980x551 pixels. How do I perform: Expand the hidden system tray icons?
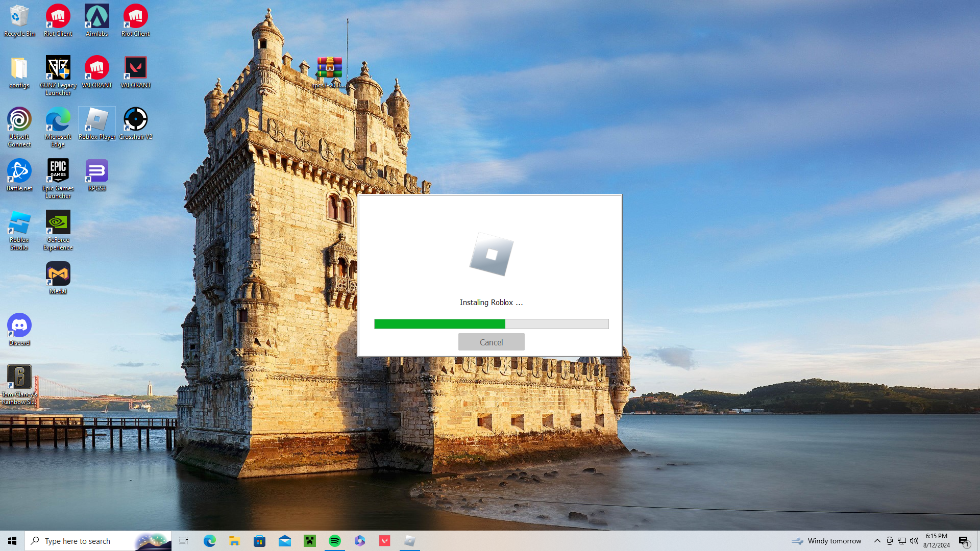coord(877,541)
